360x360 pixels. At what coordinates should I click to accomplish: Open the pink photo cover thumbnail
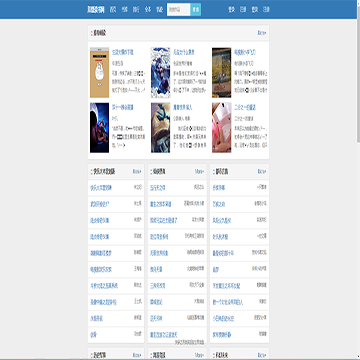click(221, 128)
